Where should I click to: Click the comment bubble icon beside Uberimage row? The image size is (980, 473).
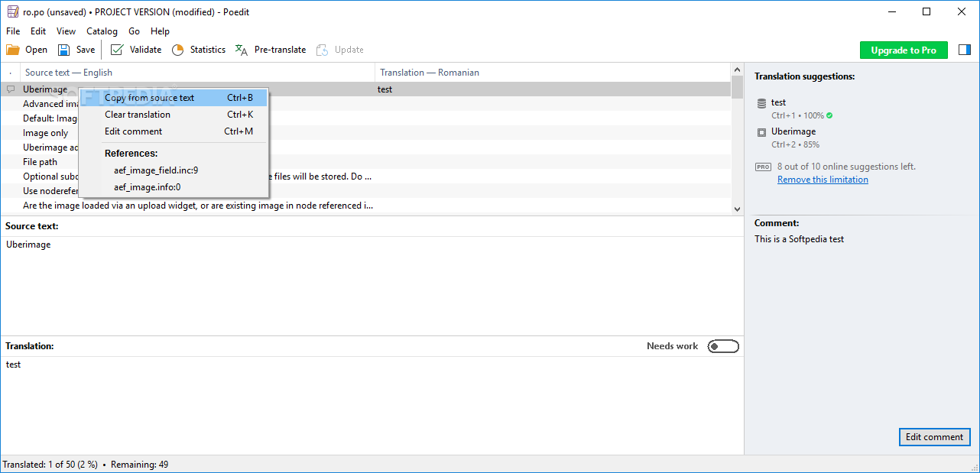click(x=10, y=89)
